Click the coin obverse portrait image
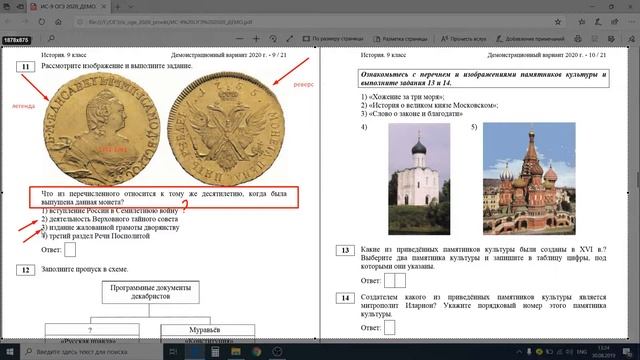640x360 pixels. coord(102,129)
